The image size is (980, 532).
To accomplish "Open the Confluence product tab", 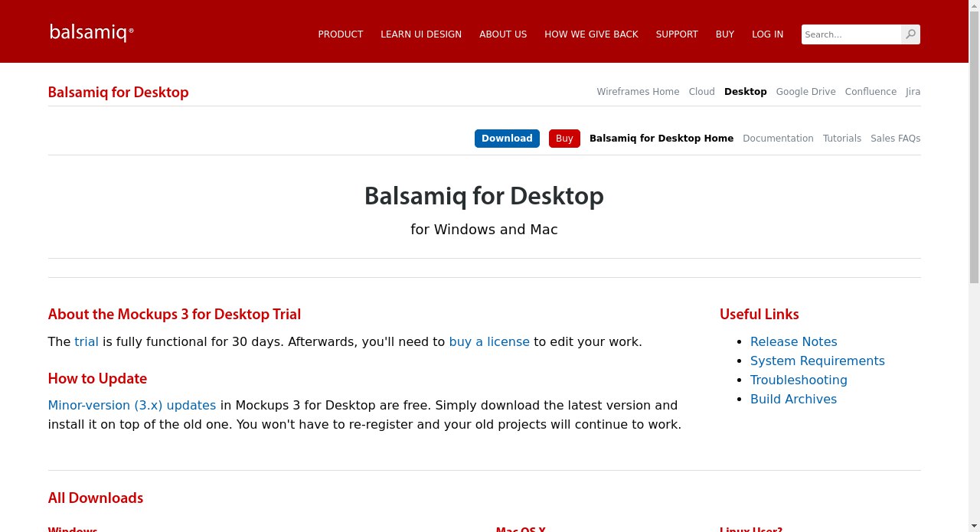I will (x=871, y=92).
